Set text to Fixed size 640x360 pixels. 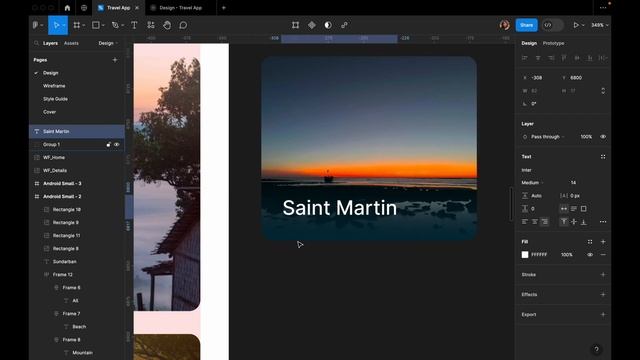(x=583, y=209)
